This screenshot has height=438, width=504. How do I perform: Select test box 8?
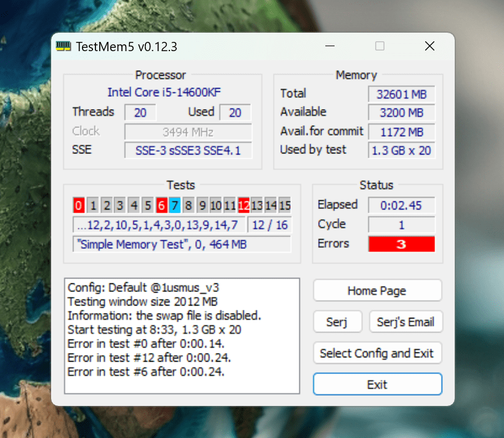pos(189,205)
